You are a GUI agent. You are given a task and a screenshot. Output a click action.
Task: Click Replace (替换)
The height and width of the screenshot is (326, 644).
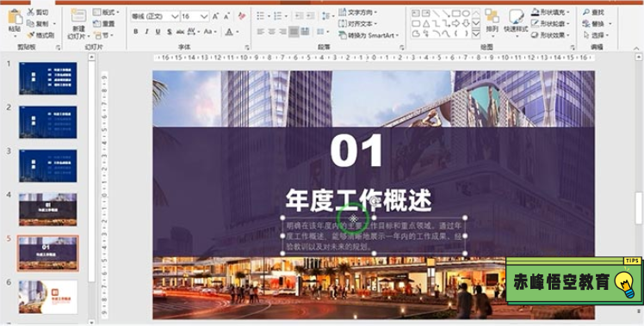(597, 24)
